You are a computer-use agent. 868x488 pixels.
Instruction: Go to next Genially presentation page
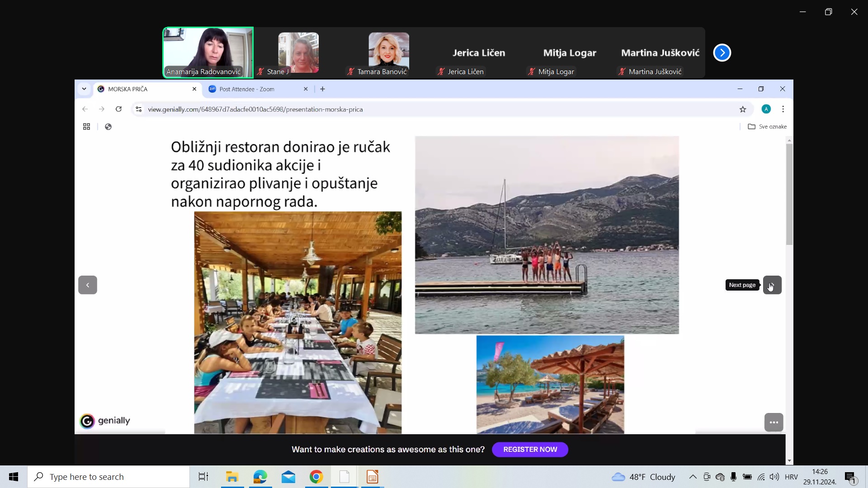pyautogui.click(x=772, y=285)
